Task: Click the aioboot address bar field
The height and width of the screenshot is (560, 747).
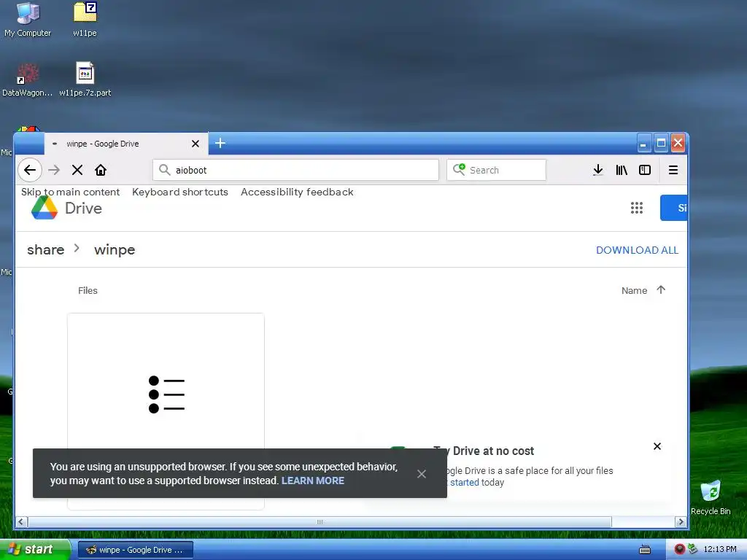Action: (x=295, y=170)
